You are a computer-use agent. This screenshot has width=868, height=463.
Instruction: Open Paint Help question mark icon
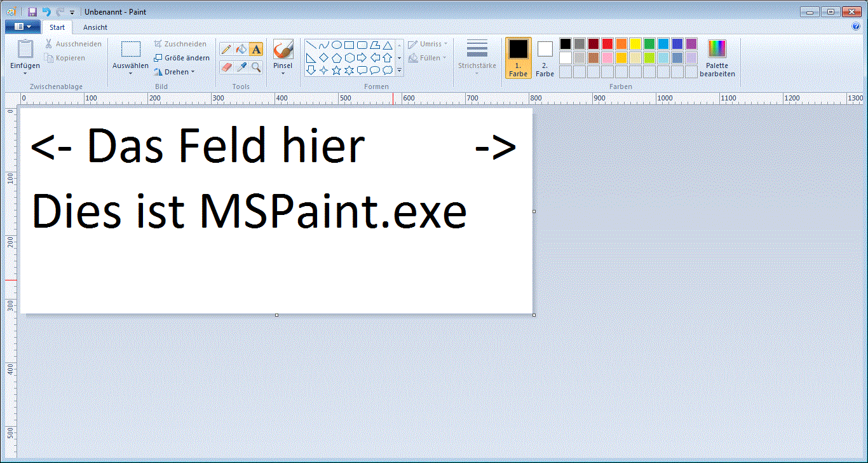[856, 27]
